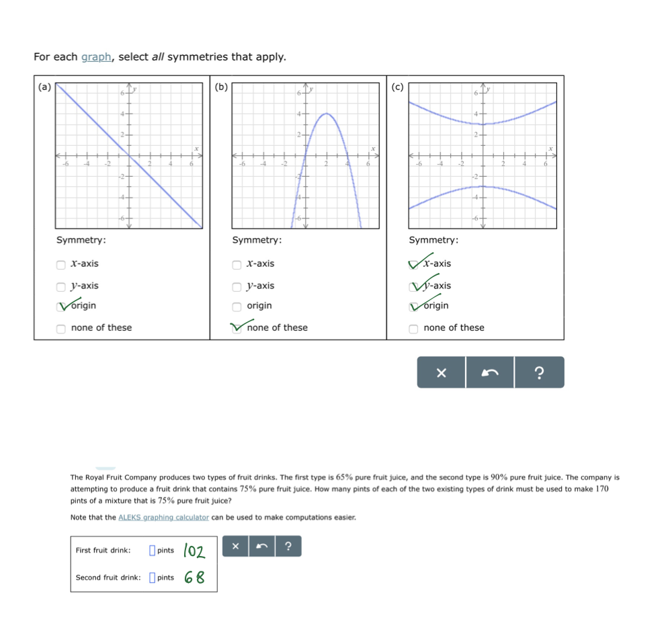Select none of these for graph (a)
Viewport: 672px width, 632px height.
(x=61, y=329)
